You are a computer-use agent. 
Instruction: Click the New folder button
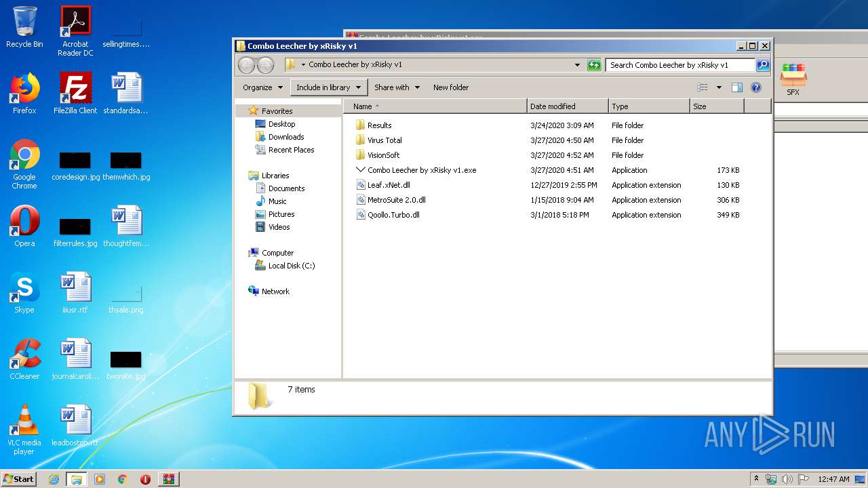[x=451, y=87]
